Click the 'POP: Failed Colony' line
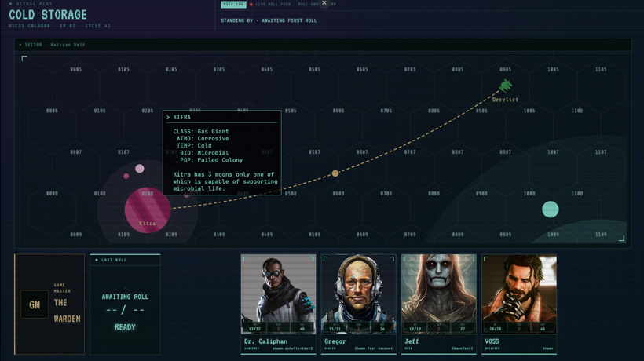644x361 pixels. point(211,160)
